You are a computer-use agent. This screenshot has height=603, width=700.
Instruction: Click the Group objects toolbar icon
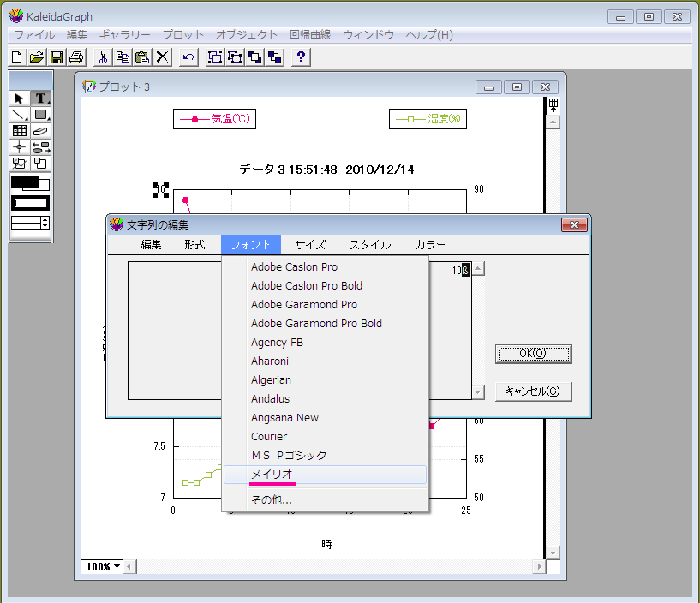click(x=215, y=57)
